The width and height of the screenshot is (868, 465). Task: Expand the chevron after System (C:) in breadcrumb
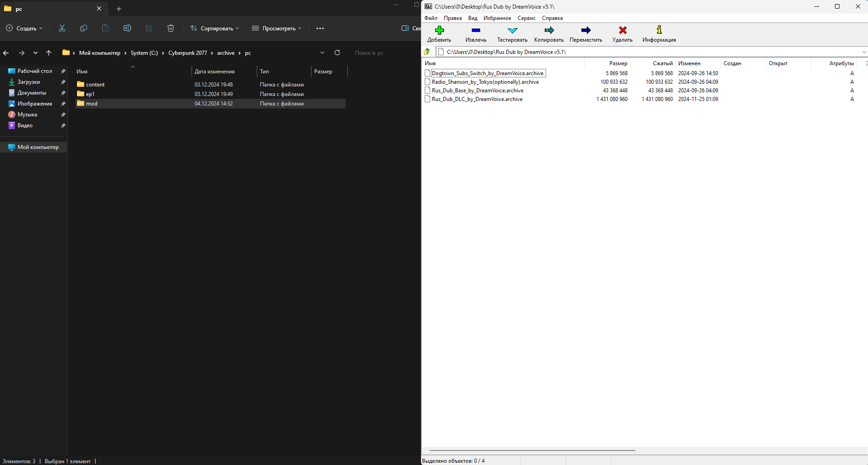coord(163,53)
